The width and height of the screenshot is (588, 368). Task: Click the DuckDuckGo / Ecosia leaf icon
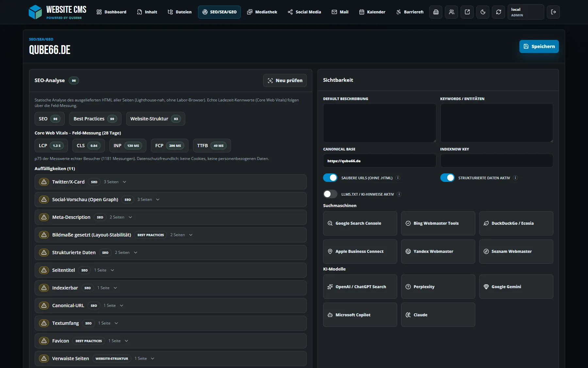(x=486, y=223)
